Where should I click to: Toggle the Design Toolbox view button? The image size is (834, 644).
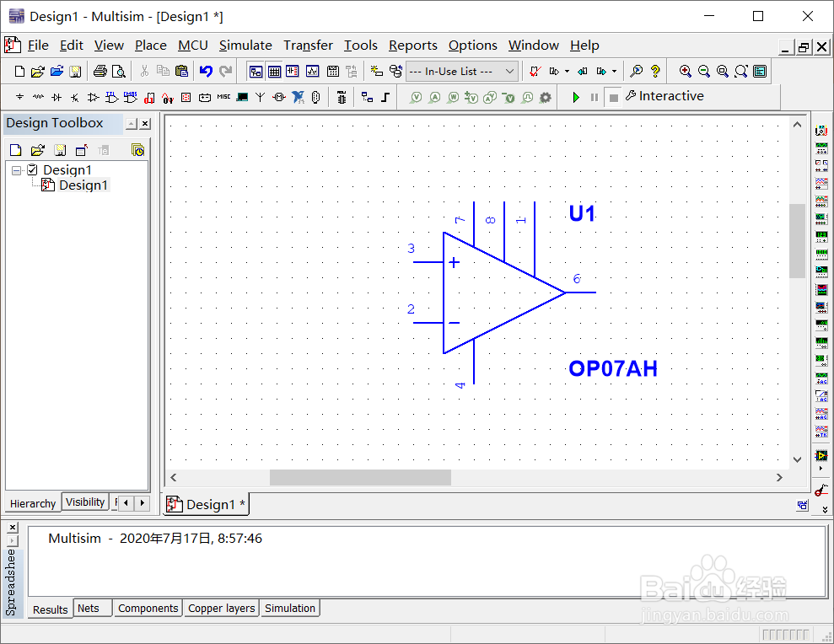(x=256, y=72)
